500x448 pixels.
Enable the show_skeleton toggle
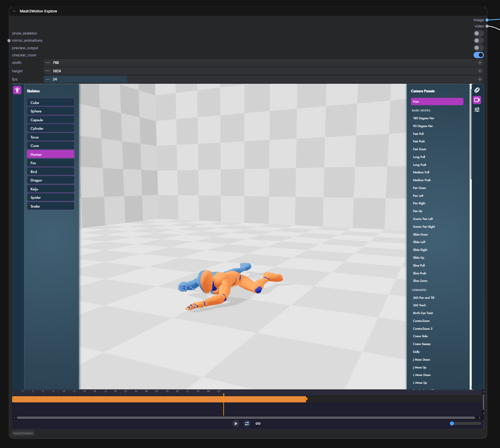coord(478,33)
